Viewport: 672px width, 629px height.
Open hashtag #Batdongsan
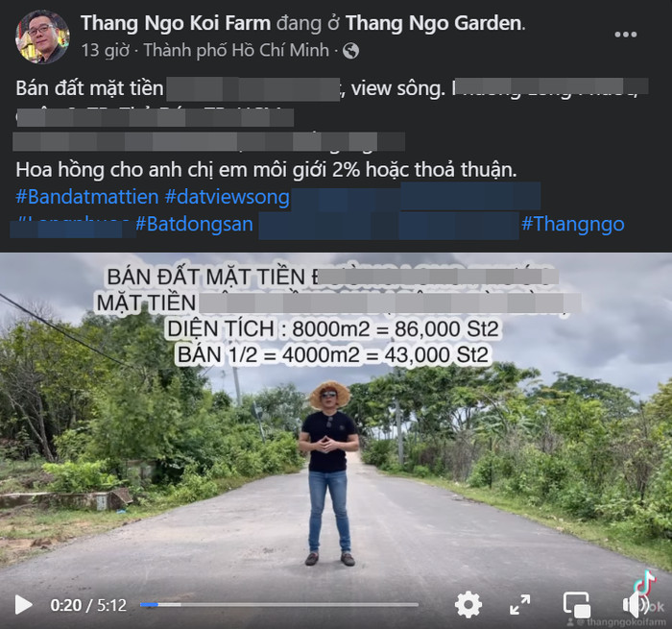(194, 225)
